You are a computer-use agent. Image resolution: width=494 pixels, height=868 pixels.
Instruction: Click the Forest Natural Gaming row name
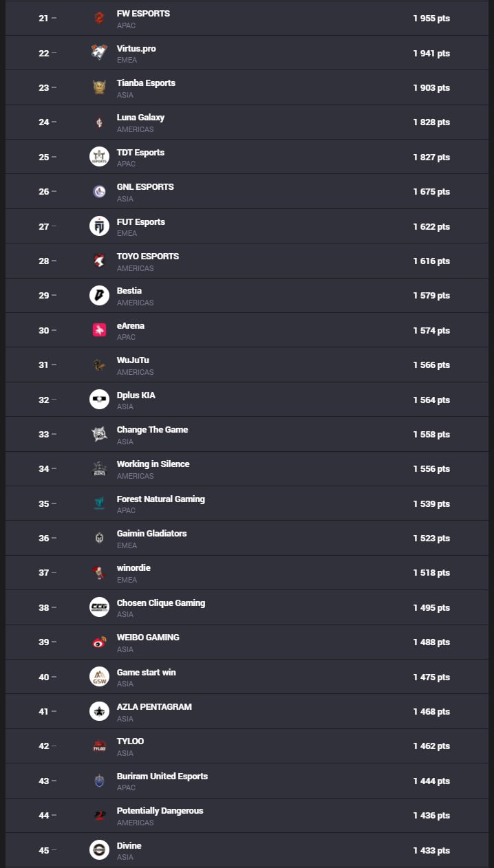pyautogui.click(x=161, y=499)
